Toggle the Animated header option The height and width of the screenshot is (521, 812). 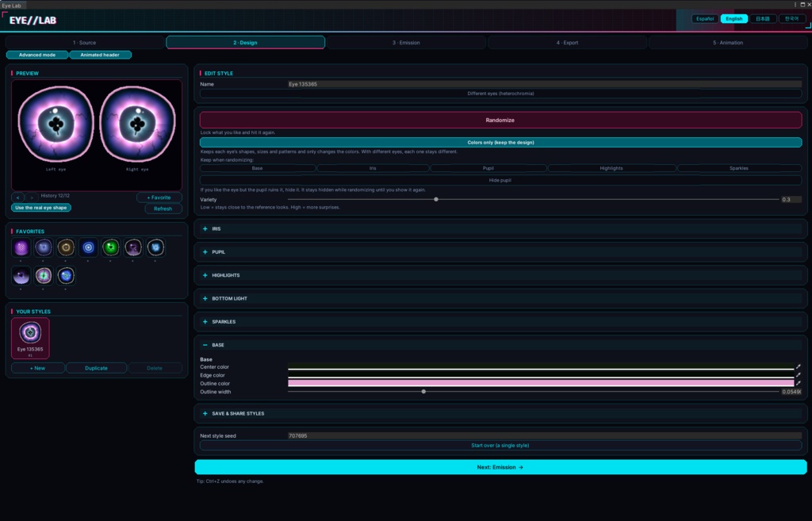click(x=100, y=55)
